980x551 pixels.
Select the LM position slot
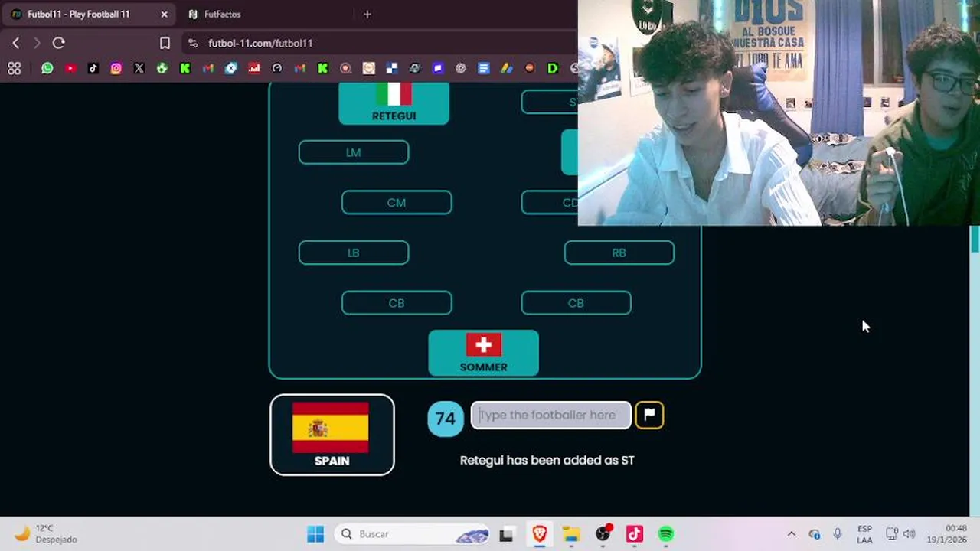pos(354,152)
